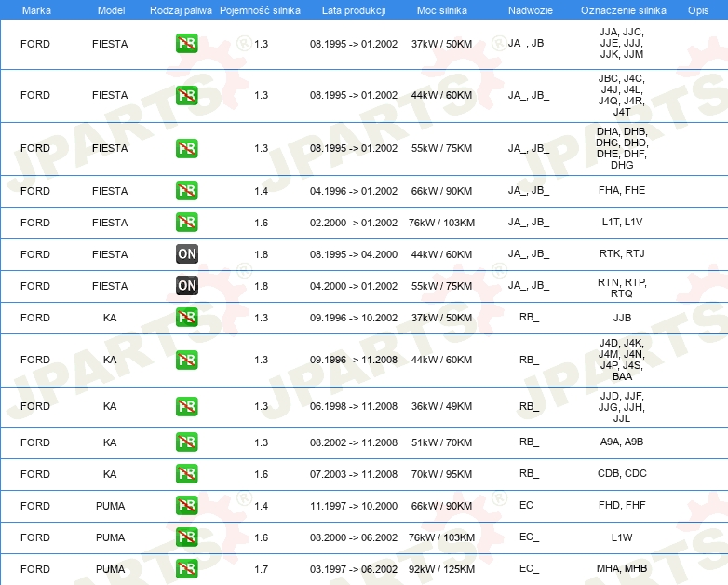Click the diesel ON icon for Fiesta 44kW 1.8
The width and height of the screenshot is (728, 585).
pyautogui.click(x=186, y=253)
